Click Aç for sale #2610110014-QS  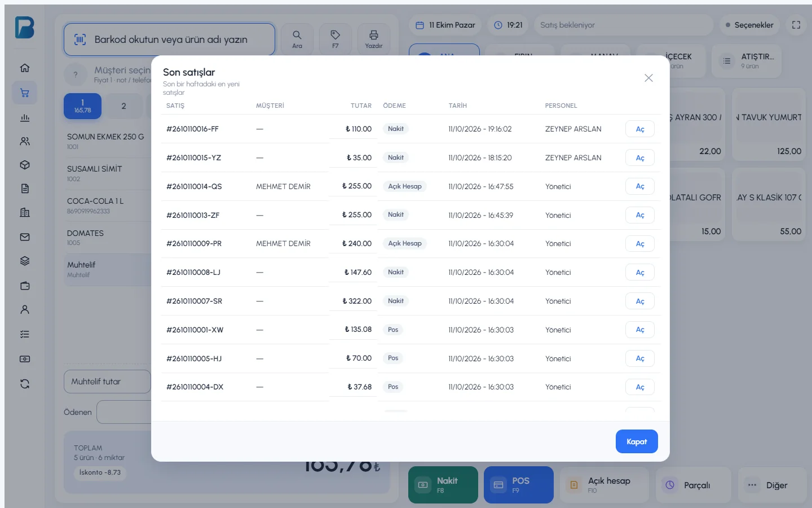(x=640, y=186)
